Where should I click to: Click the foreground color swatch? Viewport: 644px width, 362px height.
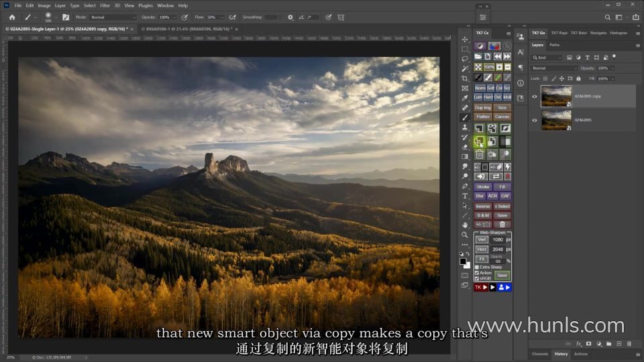click(x=463, y=261)
